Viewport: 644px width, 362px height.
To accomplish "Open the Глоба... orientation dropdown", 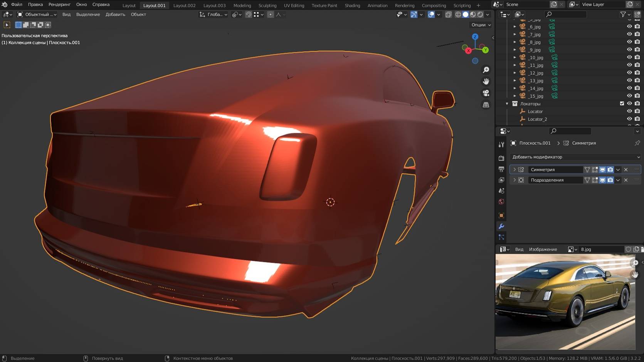I will click(x=213, y=15).
